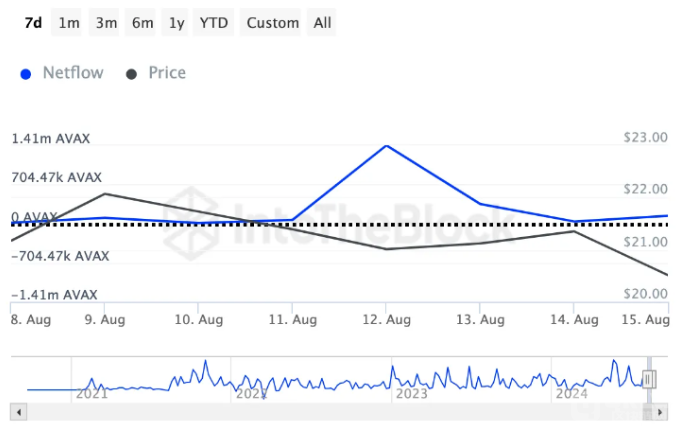
Task: Click the YTD range button
Action: click(x=212, y=23)
